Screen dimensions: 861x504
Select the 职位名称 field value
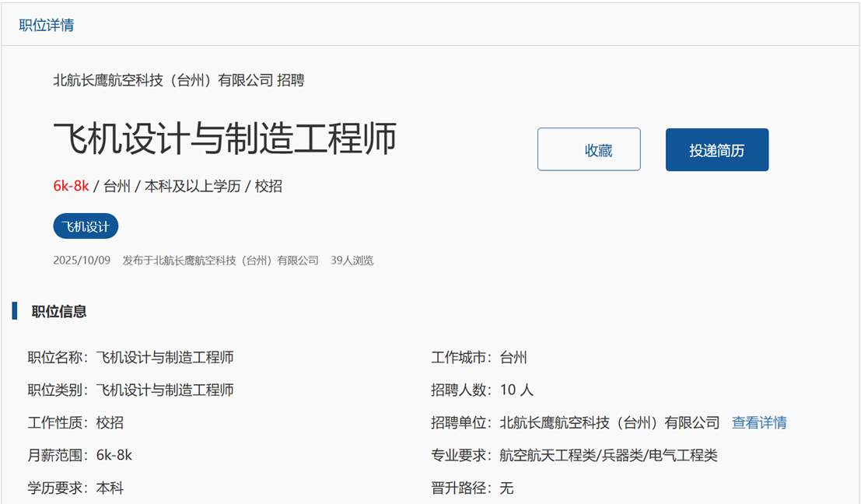pyautogui.click(x=165, y=358)
